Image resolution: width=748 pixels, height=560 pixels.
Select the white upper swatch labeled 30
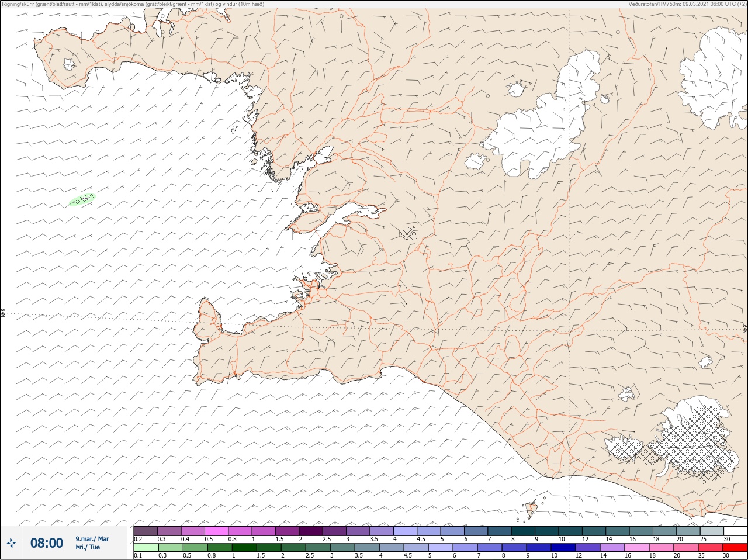coord(735,531)
